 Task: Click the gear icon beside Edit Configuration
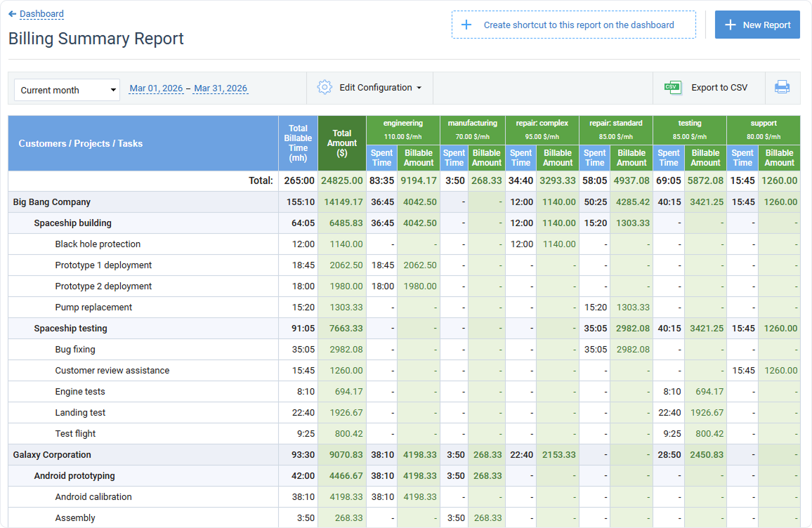(x=325, y=87)
